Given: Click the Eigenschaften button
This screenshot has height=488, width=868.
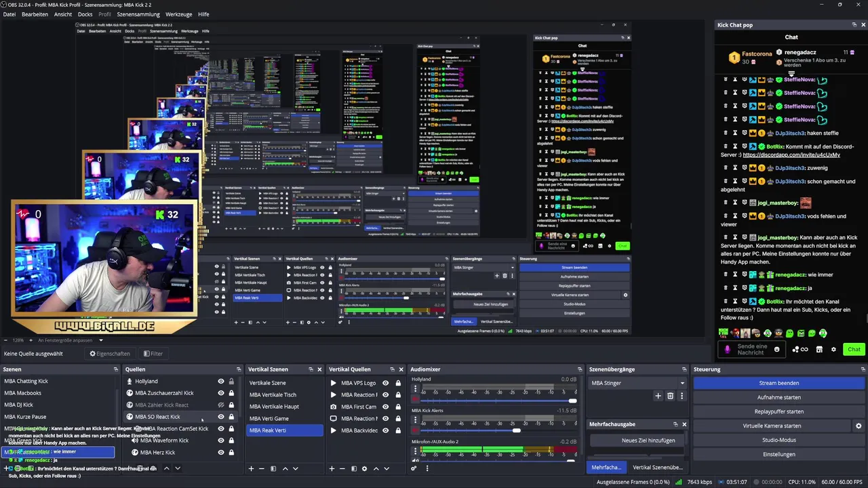Looking at the screenshot, I should pos(110,354).
